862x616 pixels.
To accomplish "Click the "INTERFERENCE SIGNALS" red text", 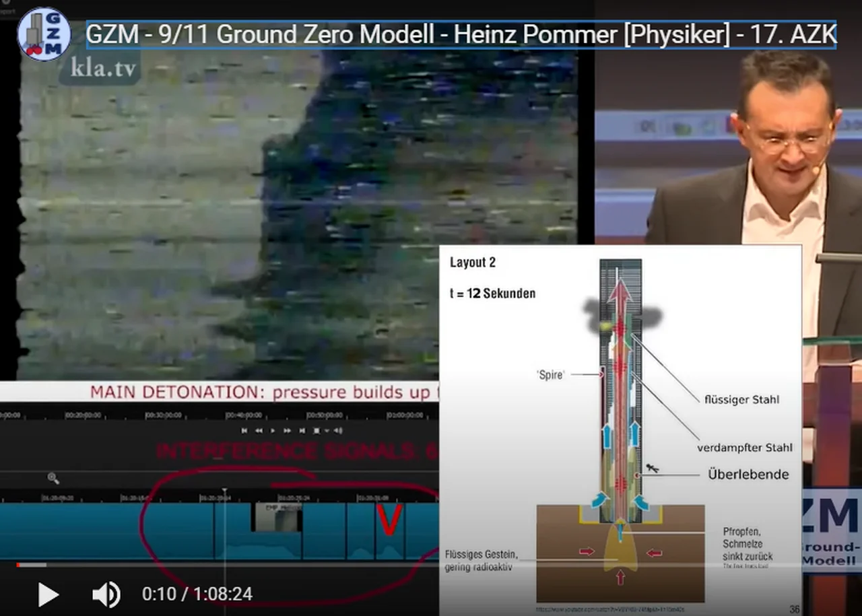I will [296, 450].
